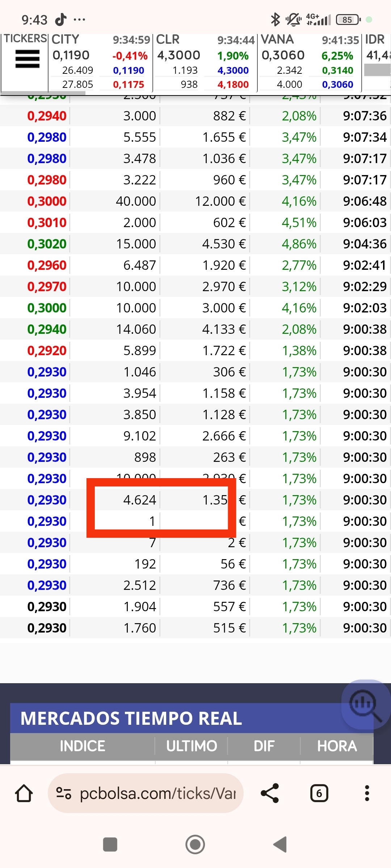The image size is (391, 868).
Task: Tap the 1.760 volume cell
Action: 139,628
